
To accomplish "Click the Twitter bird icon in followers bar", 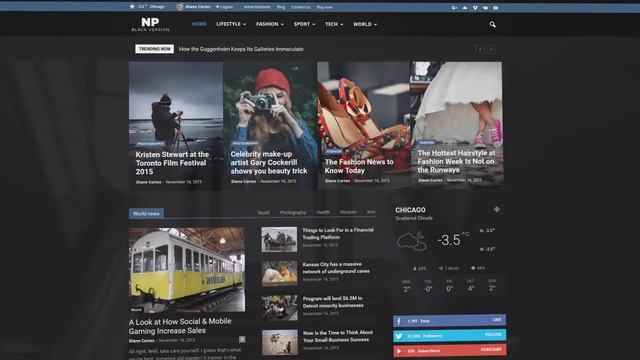I will click(399, 336).
